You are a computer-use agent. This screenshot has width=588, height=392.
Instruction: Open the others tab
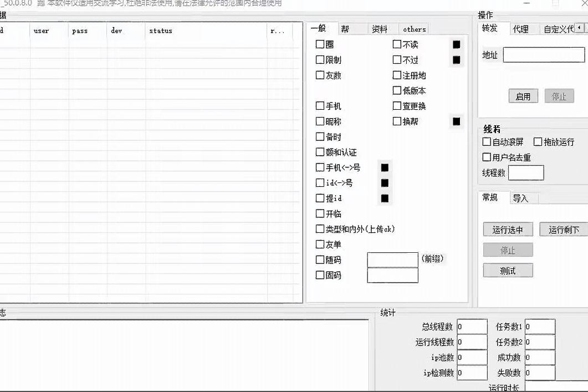point(415,29)
